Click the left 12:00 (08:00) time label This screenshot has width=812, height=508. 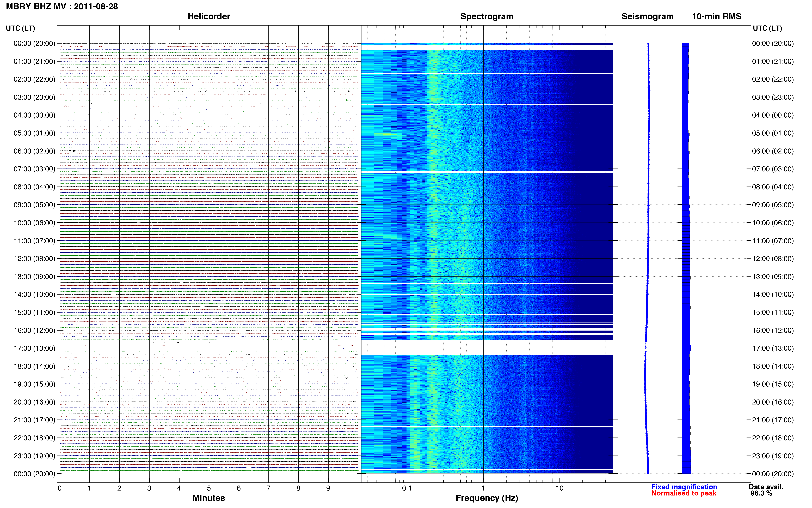click(34, 259)
